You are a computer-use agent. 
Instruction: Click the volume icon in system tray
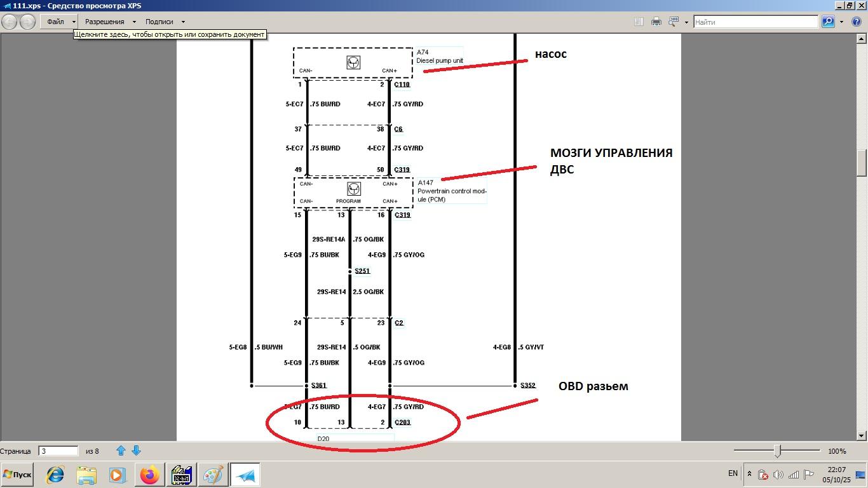coord(778,475)
